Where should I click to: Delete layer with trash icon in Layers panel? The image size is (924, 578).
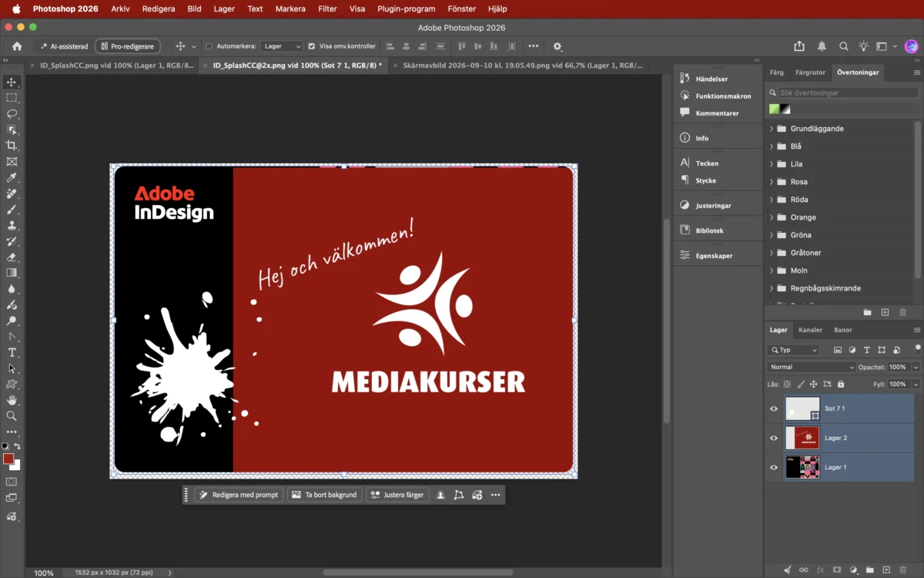[903, 570]
